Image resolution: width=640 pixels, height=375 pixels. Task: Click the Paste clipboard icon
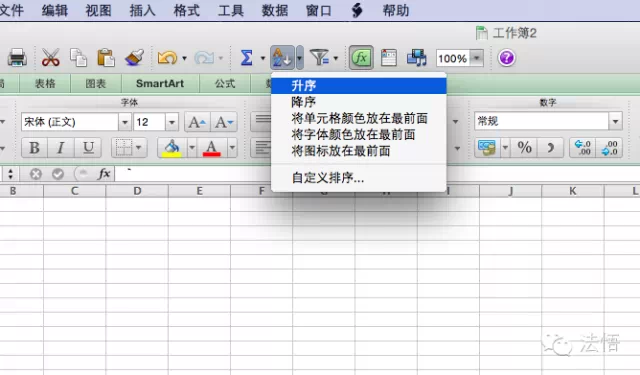point(106,58)
